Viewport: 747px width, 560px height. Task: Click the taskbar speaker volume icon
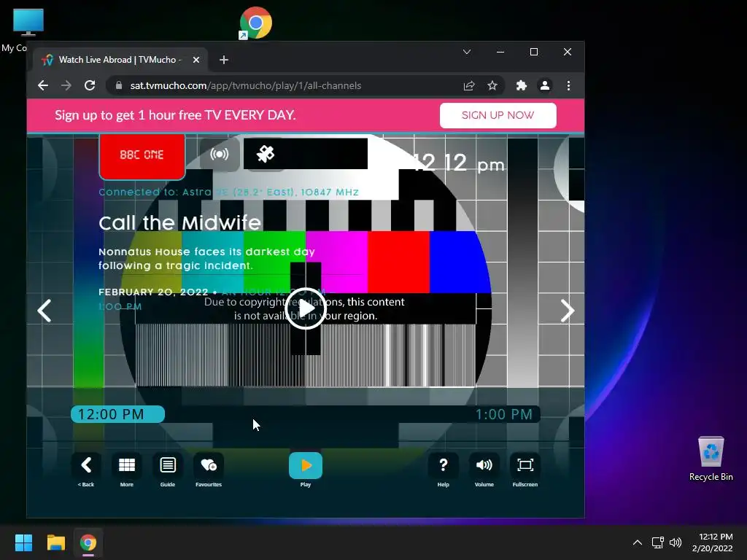click(x=676, y=542)
